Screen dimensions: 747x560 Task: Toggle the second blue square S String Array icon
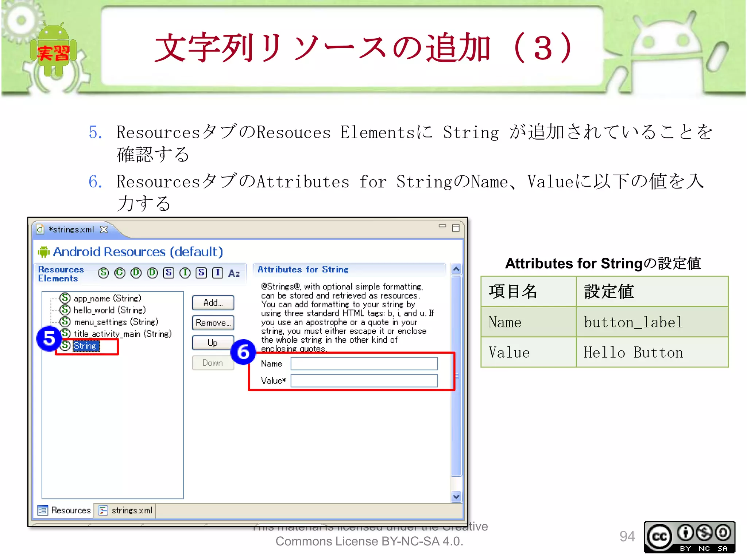coord(201,273)
